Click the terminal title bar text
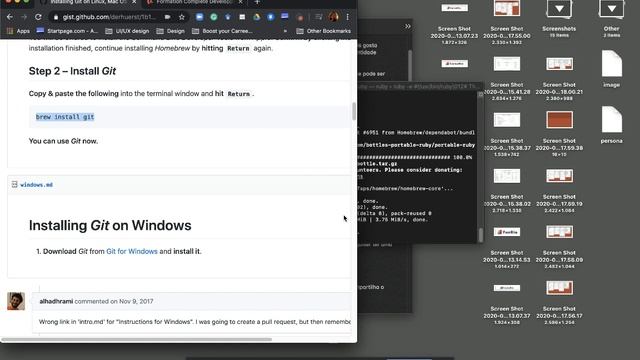The height and width of the screenshot is (360, 640). click(x=417, y=86)
